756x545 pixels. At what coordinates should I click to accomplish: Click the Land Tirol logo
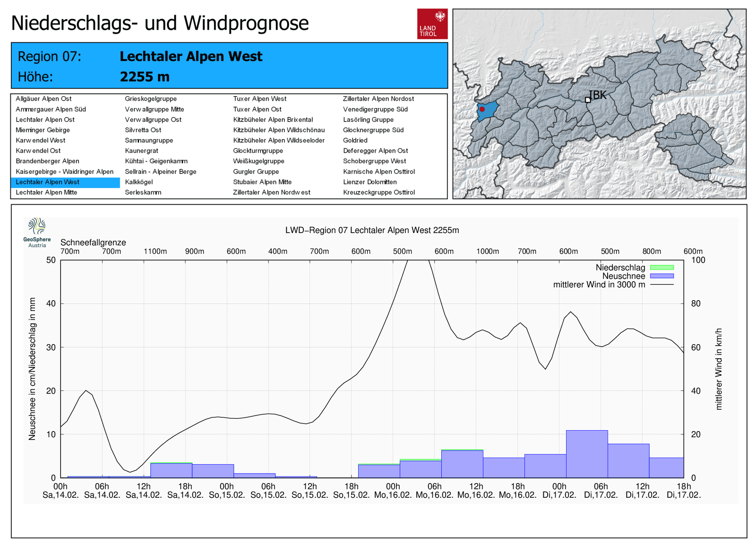(x=432, y=24)
